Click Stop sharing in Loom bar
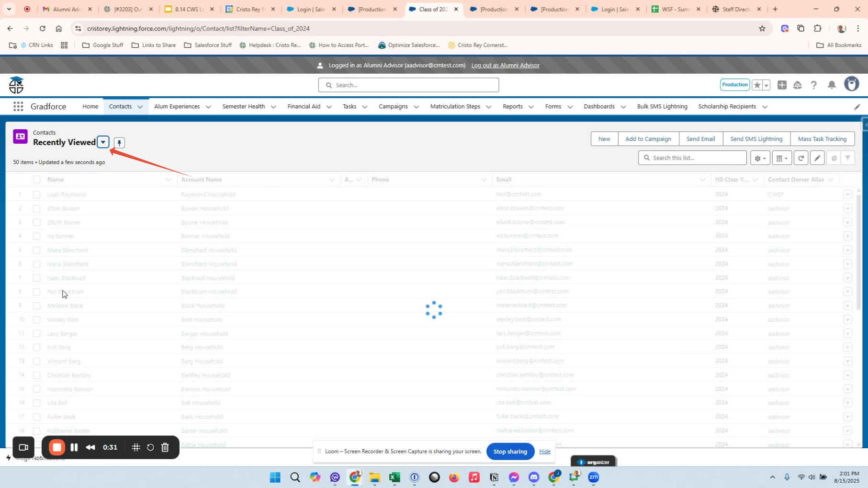This screenshot has height=488, width=868. coord(510,451)
